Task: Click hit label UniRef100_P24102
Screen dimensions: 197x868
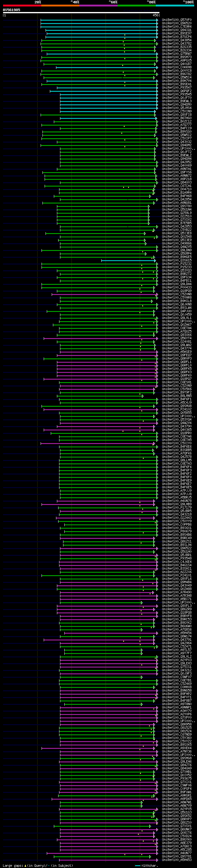Action: point(177,410)
